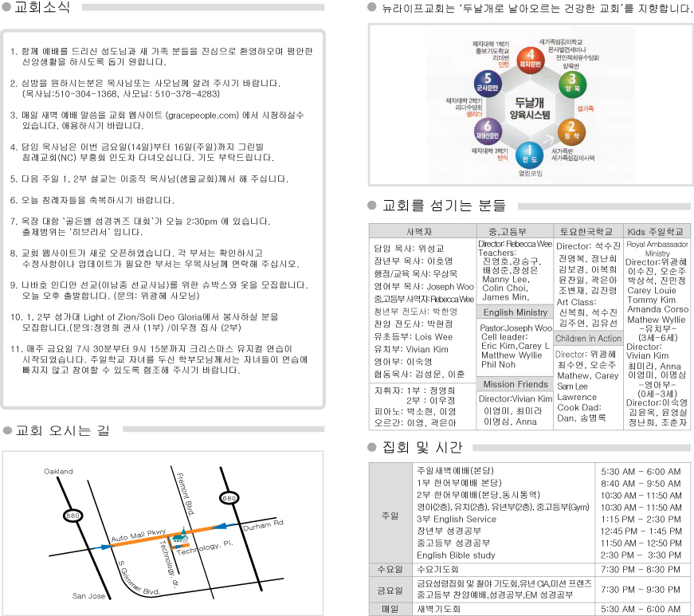The image size is (694, 616).
Task: Click the time 8:40 AM - 9:50 AM
Action: (x=641, y=484)
